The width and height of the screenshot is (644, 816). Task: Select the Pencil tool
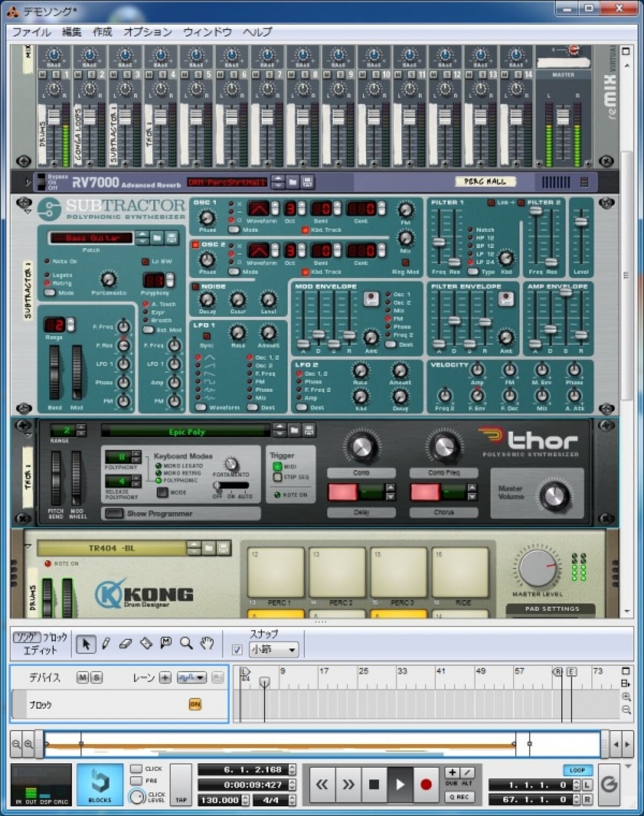(x=106, y=643)
